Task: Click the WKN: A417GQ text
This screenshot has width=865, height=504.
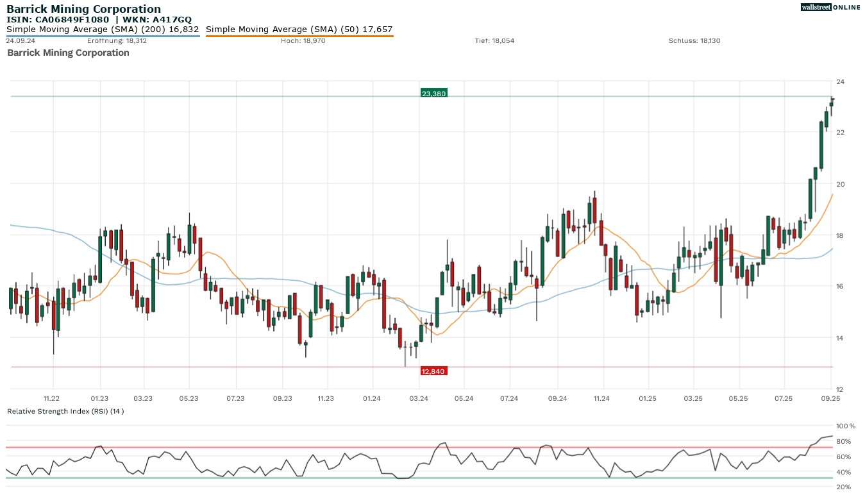Action: coord(158,20)
